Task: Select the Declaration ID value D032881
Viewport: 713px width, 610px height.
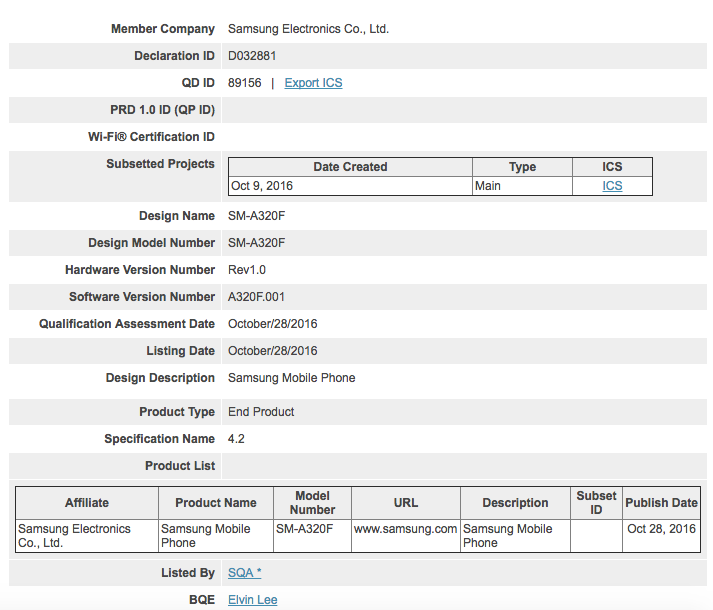Action: pyautogui.click(x=252, y=56)
